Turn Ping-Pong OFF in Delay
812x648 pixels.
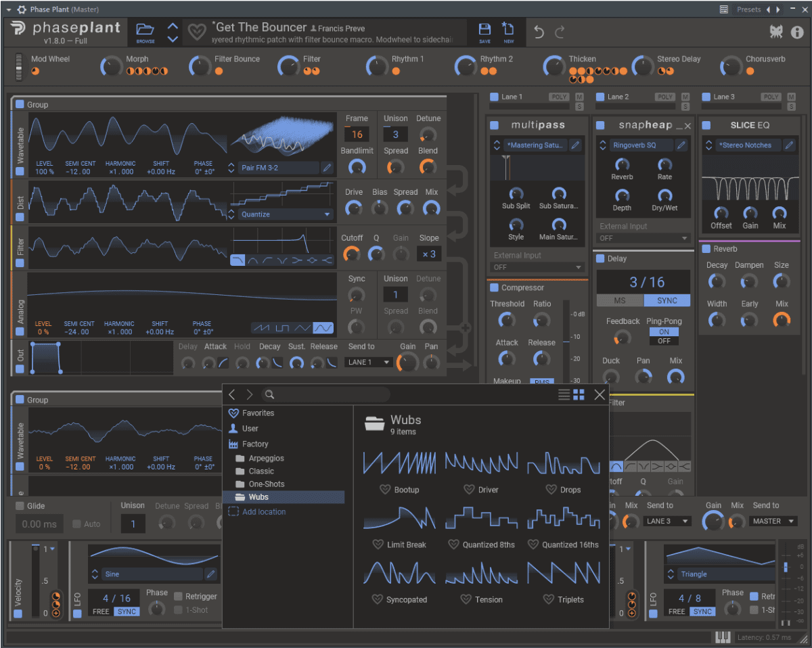tap(664, 341)
